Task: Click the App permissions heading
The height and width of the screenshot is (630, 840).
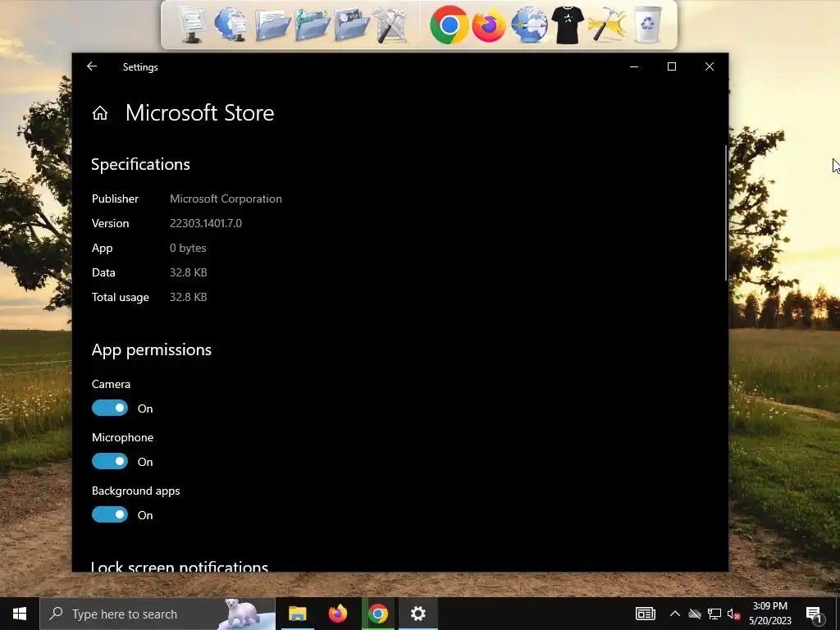Action: (x=152, y=349)
